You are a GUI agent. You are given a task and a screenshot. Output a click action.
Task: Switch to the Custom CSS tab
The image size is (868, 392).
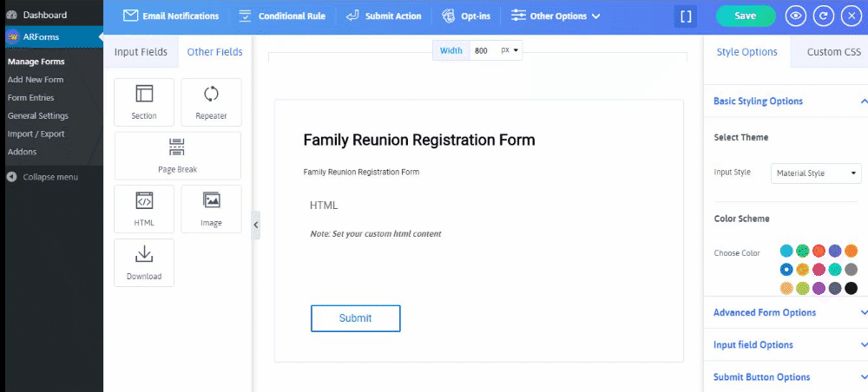coord(833,52)
